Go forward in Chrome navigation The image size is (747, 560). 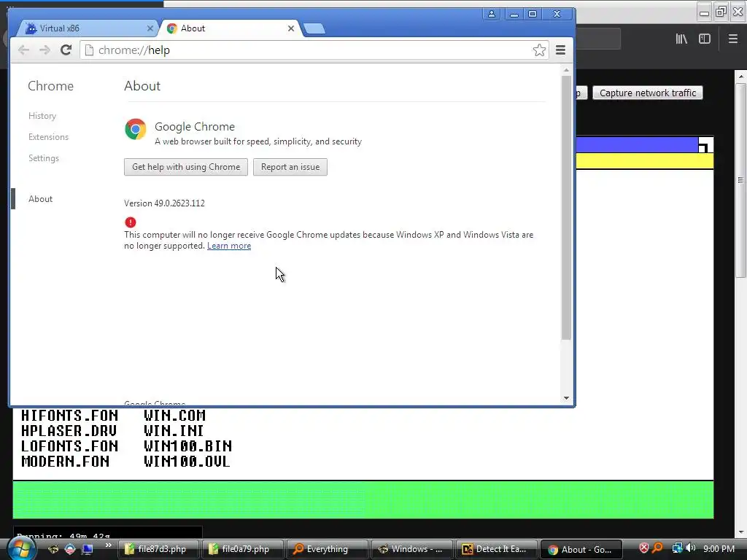tap(44, 50)
